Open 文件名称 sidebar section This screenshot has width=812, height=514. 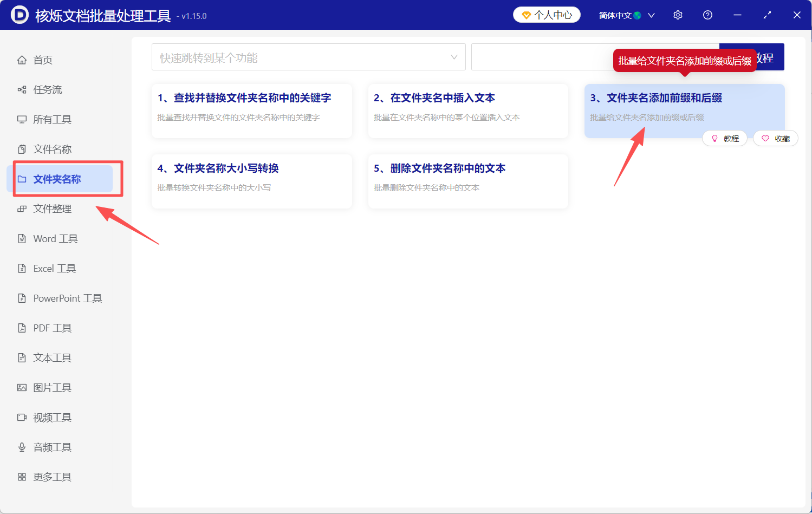point(60,149)
